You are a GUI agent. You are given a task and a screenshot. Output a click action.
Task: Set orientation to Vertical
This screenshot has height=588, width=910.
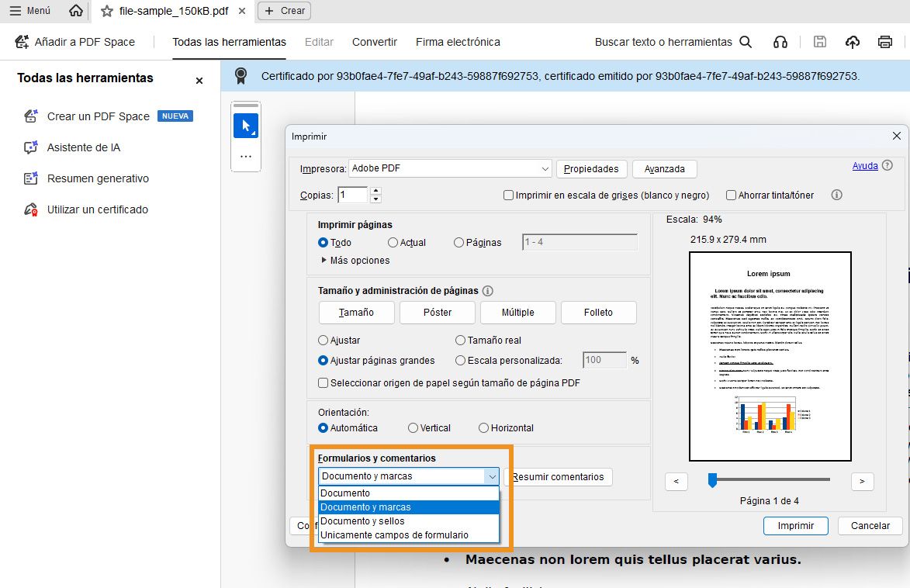coord(413,427)
